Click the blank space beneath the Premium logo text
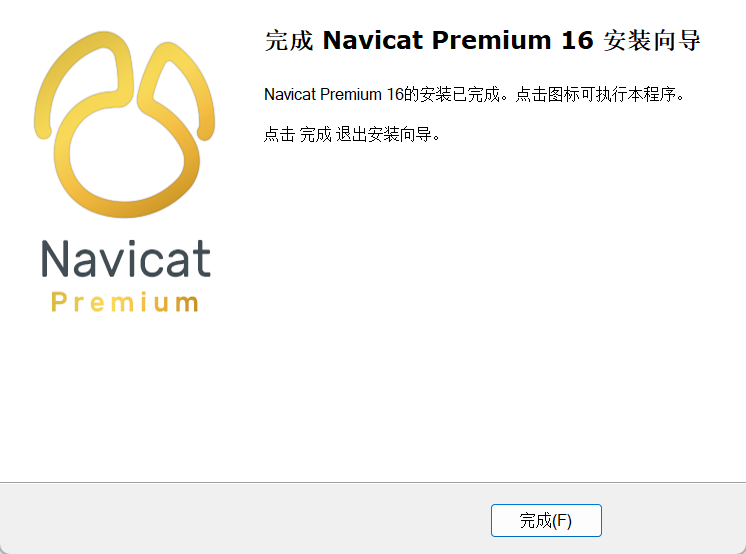Image resolution: width=746 pixels, height=554 pixels. 125,395
